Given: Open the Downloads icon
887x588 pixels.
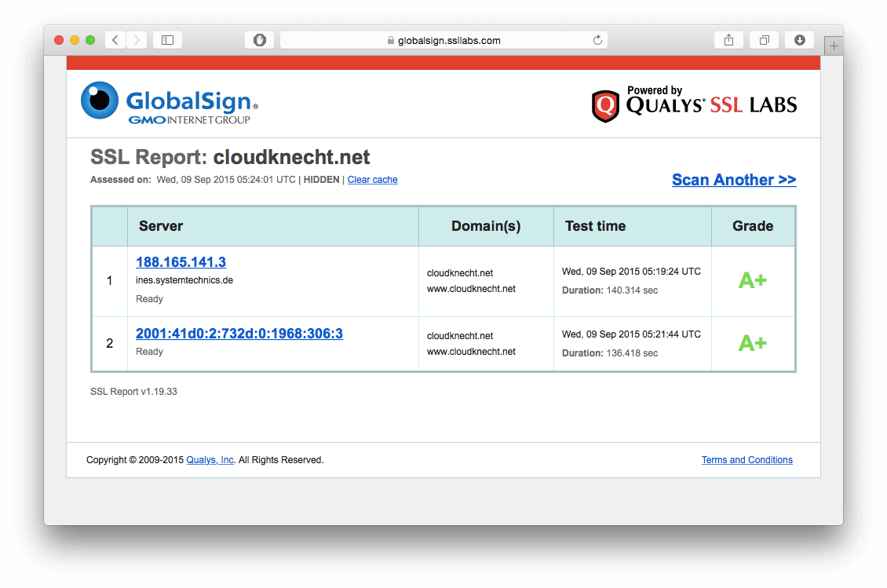Looking at the screenshot, I should (x=799, y=40).
